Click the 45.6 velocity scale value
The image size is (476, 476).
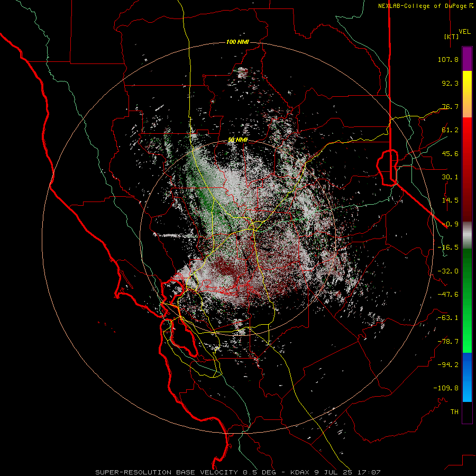pos(450,153)
